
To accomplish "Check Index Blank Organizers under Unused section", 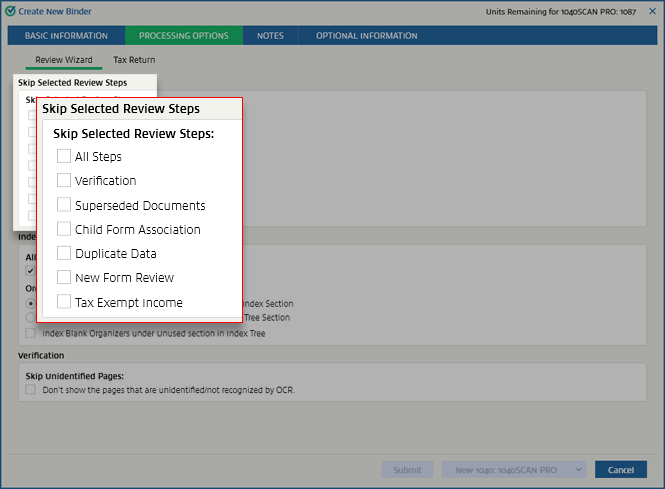I will pyautogui.click(x=31, y=333).
